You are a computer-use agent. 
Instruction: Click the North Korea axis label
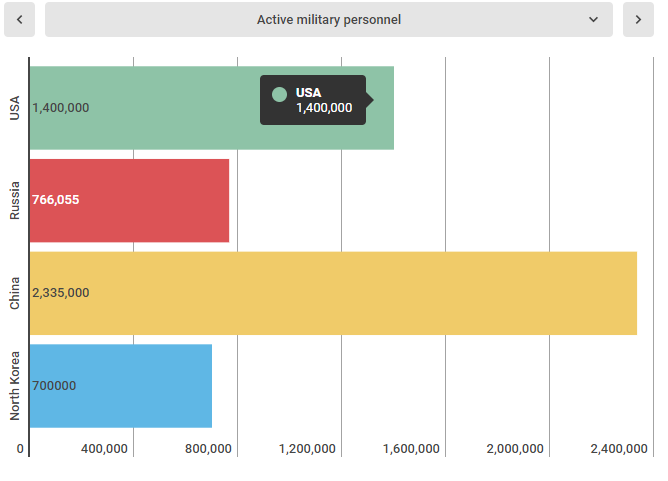coord(15,386)
